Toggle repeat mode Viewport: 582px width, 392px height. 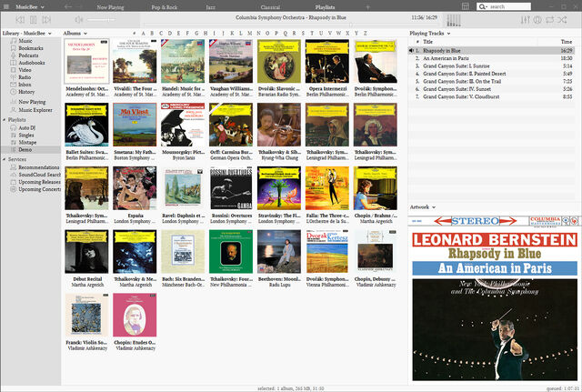[549, 20]
